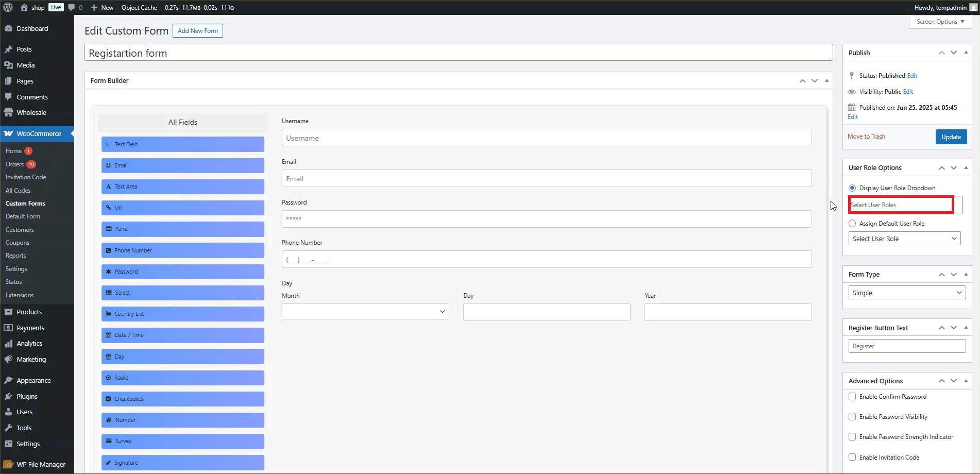Select the Checkboxes field type

coord(182,398)
